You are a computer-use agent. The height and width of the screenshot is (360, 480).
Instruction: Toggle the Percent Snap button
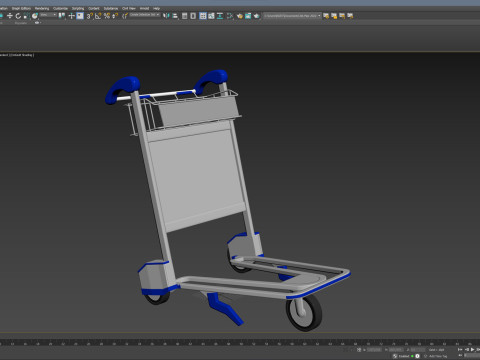(107, 16)
